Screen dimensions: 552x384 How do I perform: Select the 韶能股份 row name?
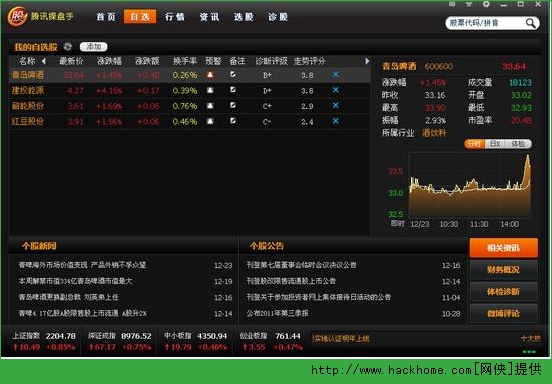point(27,106)
